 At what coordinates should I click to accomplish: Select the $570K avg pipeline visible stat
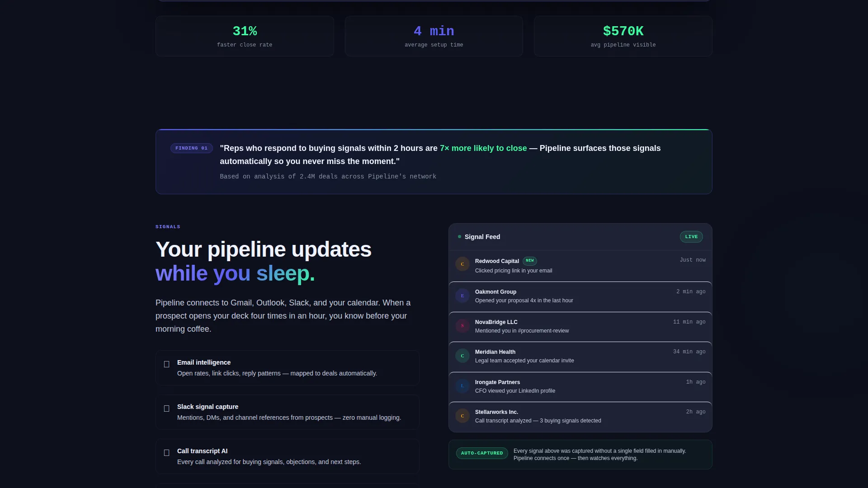(623, 36)
